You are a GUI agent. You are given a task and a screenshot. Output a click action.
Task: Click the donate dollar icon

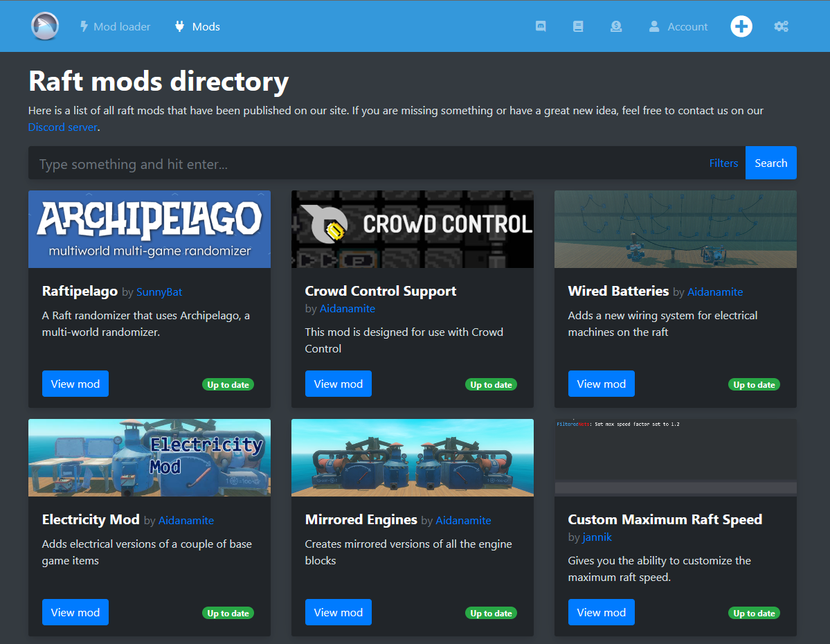616,26
